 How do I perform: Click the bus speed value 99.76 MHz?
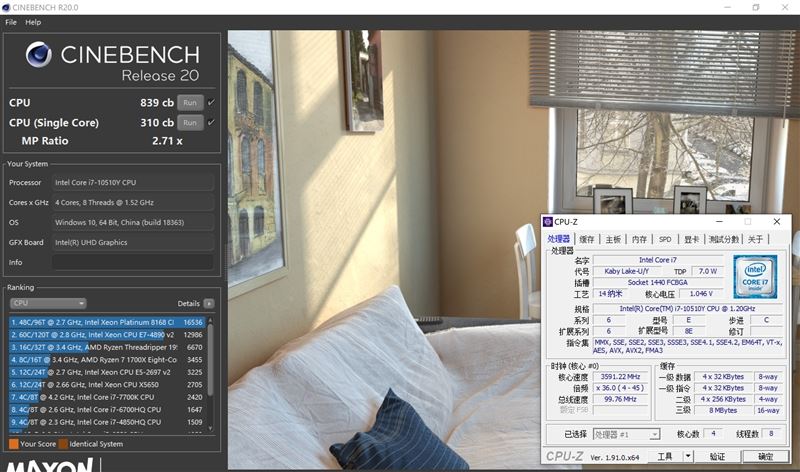click(x=620, y=399)
